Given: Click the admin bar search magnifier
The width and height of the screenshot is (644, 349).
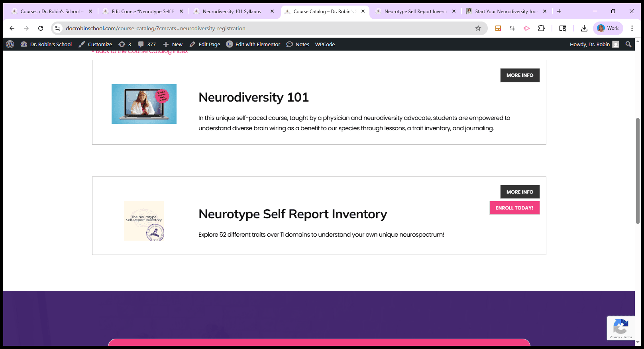Looking at the screenshot, I should coord(628,44).
